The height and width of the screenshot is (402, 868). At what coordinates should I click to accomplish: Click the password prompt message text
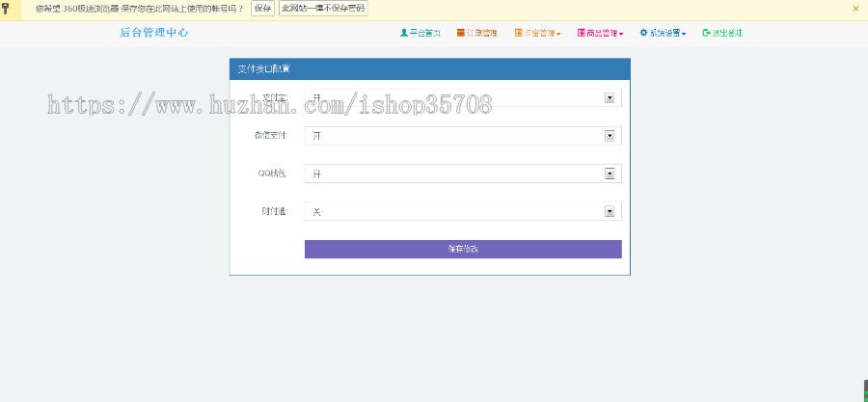pyautogui.click(x=140, y=9)
